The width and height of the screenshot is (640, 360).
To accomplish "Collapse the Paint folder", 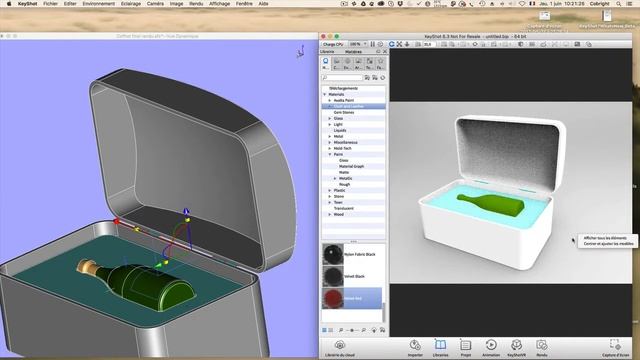I will [x=330, y=154].
